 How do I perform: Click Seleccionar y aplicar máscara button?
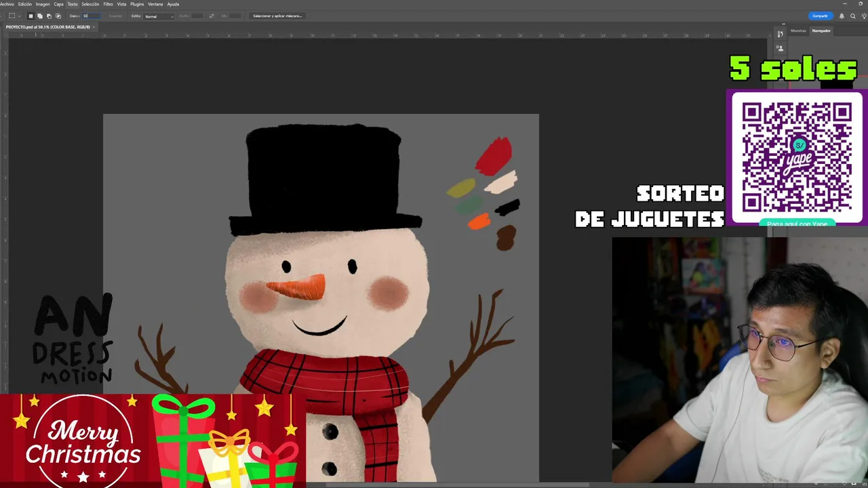coord(277,16)
